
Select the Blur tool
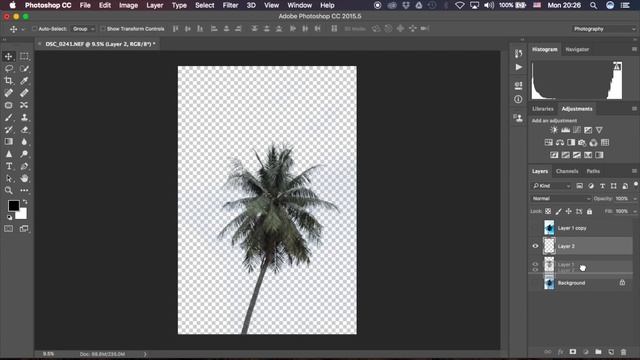point(24,142)
